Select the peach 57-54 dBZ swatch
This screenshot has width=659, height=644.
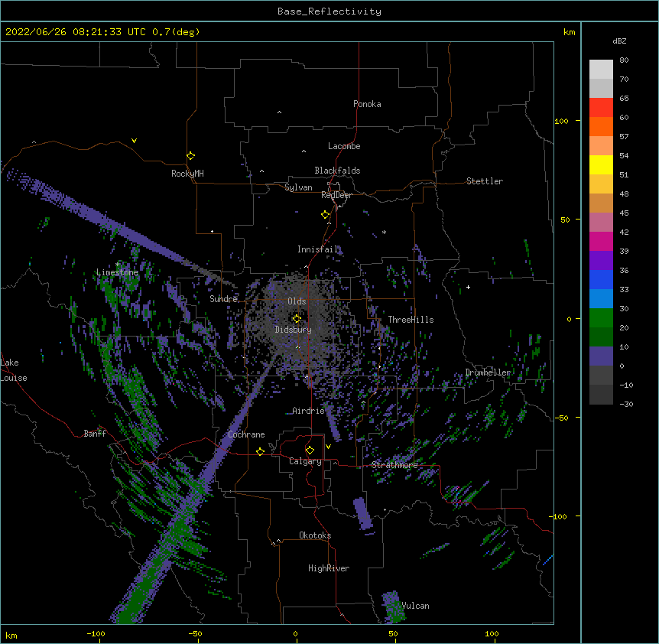tap(601, 146)
